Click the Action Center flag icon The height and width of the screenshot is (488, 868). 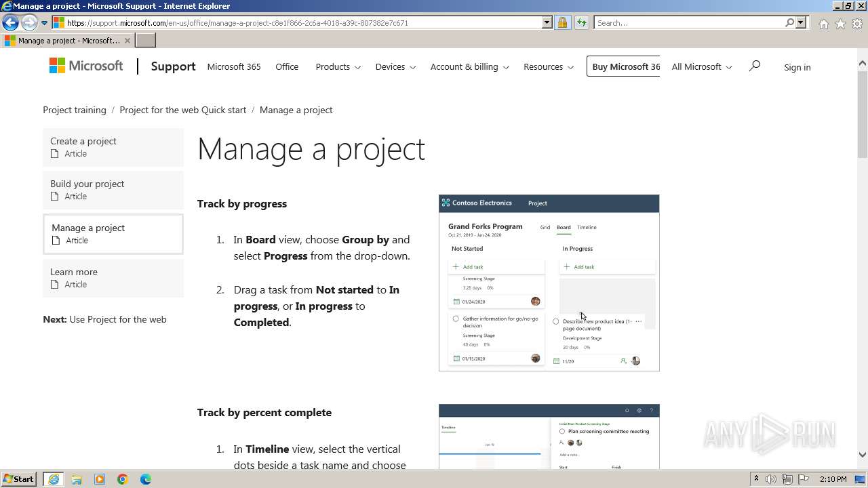click(803, 479)
